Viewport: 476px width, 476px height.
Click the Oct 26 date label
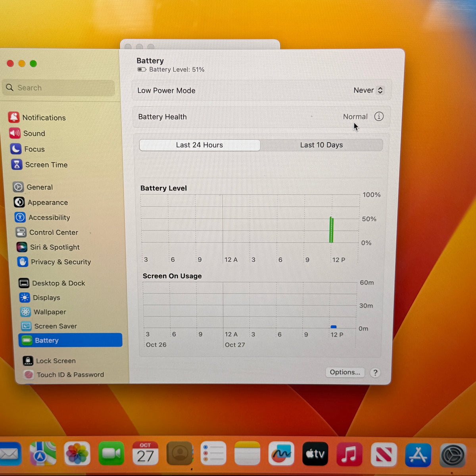coord(156,345)
